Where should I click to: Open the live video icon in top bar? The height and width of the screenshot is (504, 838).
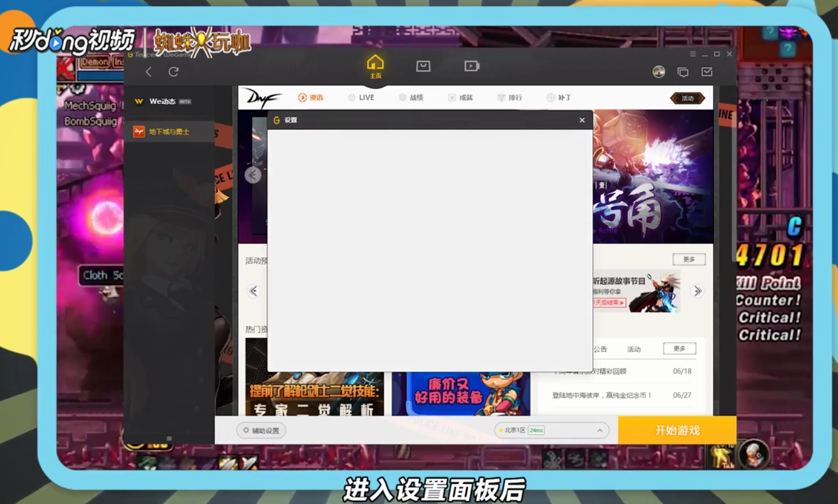pyautogui.click(x=472, y=66)
